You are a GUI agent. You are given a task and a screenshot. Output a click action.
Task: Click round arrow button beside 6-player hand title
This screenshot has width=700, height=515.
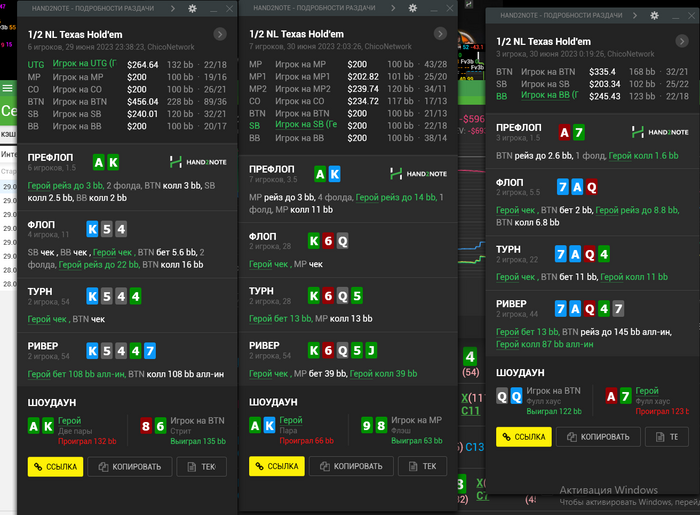coord(220,34)
